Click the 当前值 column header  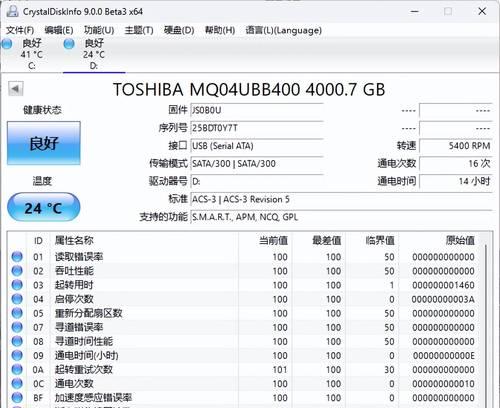265,240
